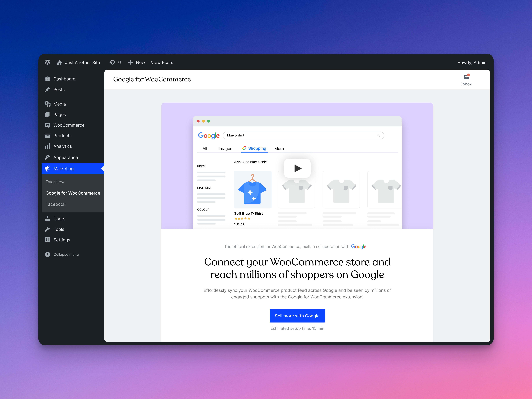Image resolution: width=532 pixels, height=399 pixels.
Task: Click the Tools wrench icon
Action: click(48, 229)
